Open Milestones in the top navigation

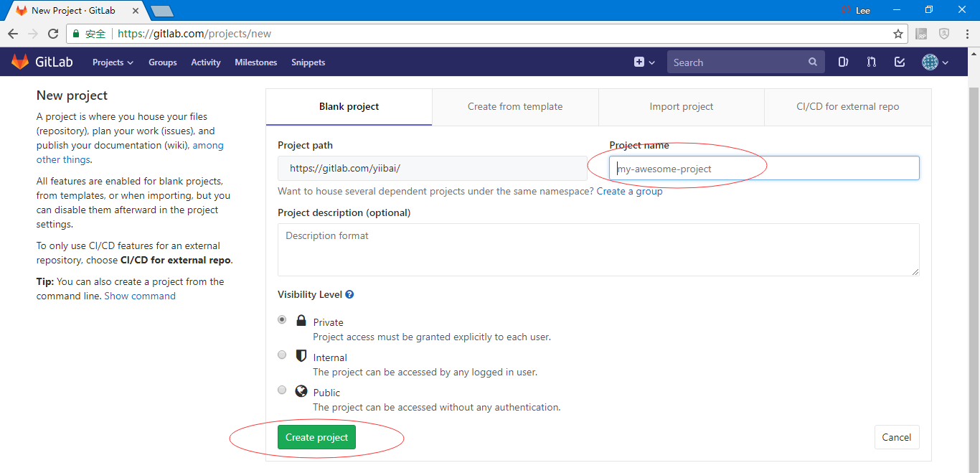coord(256,62)
